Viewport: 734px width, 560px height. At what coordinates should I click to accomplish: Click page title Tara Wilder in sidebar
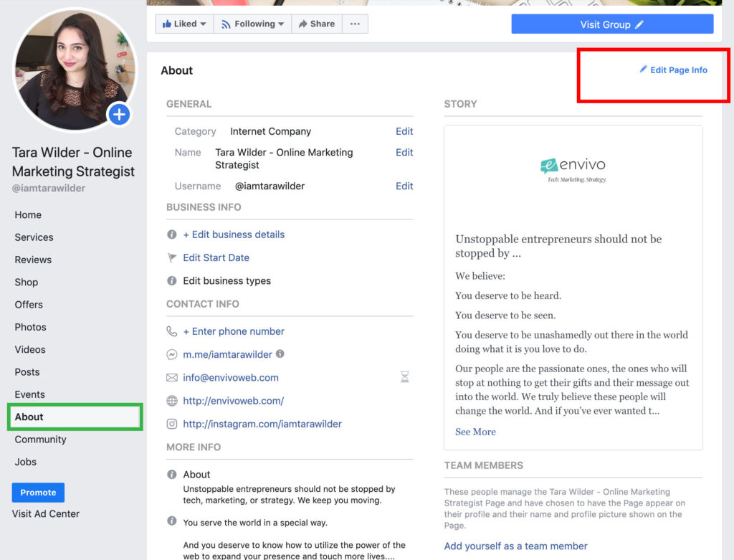point(73,162)
